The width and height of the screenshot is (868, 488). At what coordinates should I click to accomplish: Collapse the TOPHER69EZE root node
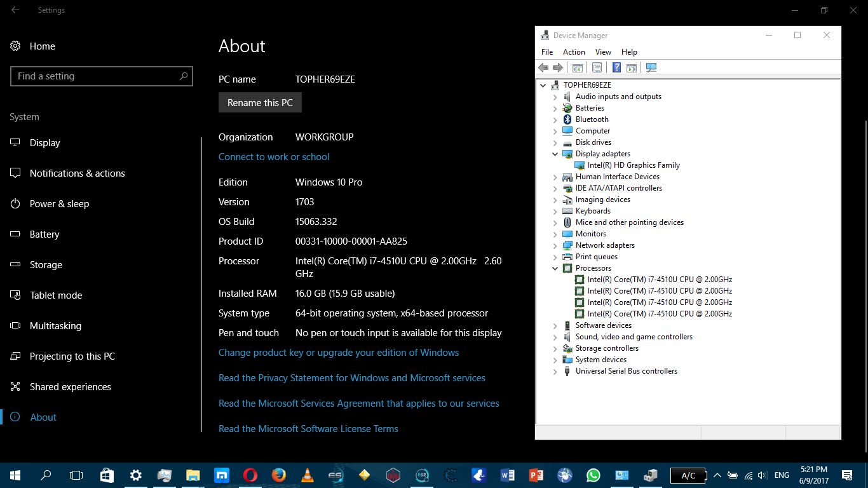click(x=543, y=85)
